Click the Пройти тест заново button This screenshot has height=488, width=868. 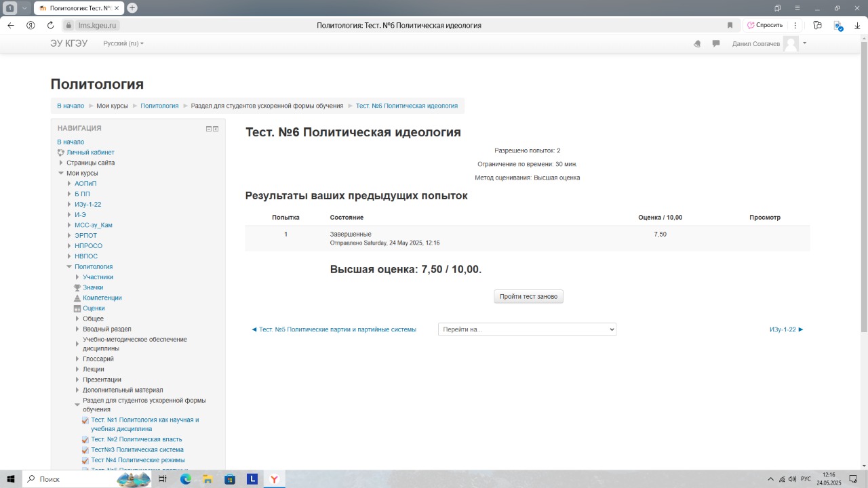click(x=528, y=297)
